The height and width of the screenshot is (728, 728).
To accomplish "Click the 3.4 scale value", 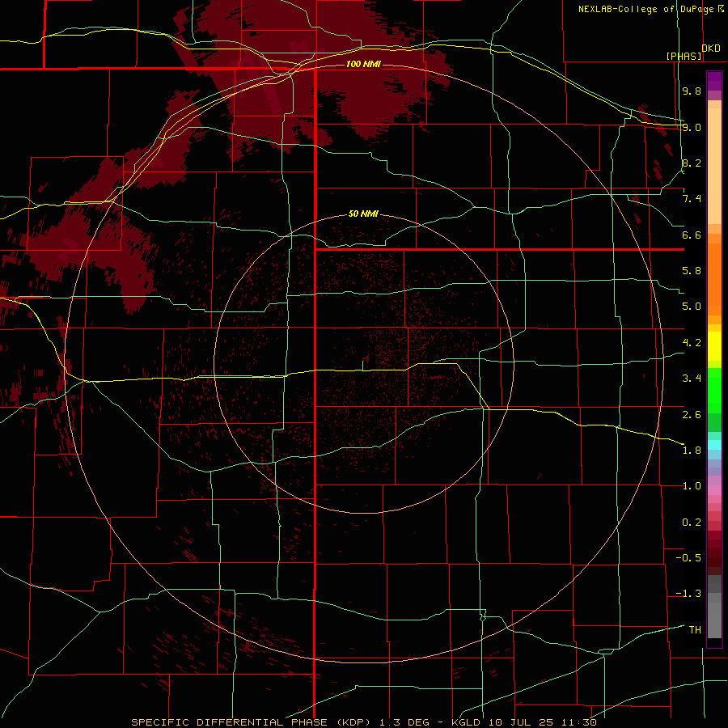I will click(692, 379).
